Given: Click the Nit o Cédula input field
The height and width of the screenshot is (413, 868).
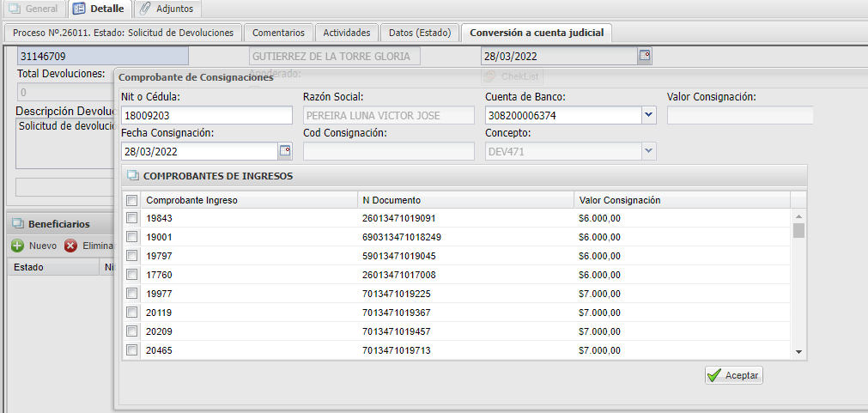Looking at the screenshot, I should [206, 115].
